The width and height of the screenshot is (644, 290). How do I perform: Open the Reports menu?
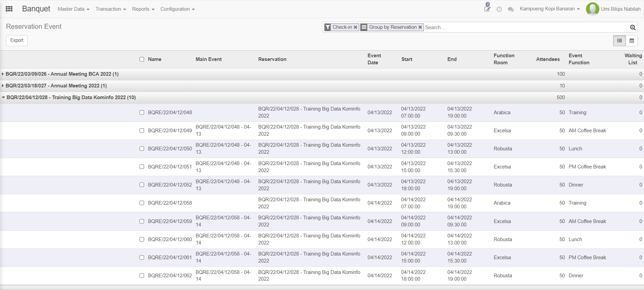(143, 9)
